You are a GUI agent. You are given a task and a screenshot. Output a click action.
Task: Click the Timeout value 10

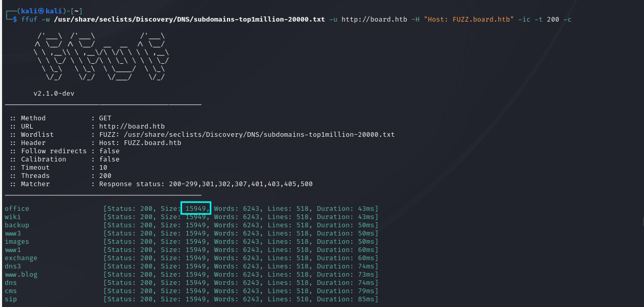103,168
